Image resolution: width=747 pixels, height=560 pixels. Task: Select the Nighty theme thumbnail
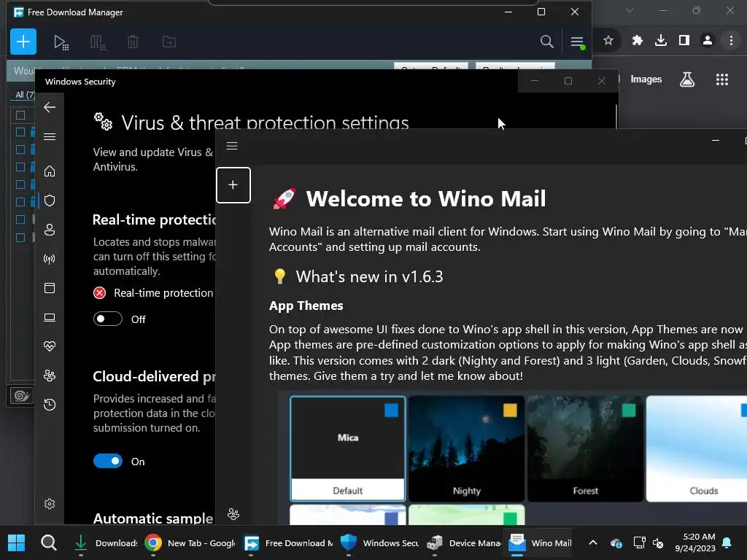[x=466, y=448]
